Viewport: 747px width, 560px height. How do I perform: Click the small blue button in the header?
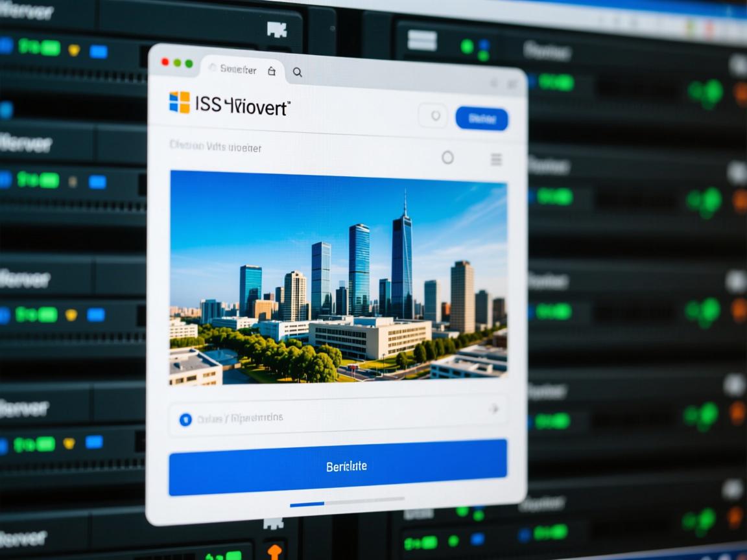coord(482,119)
